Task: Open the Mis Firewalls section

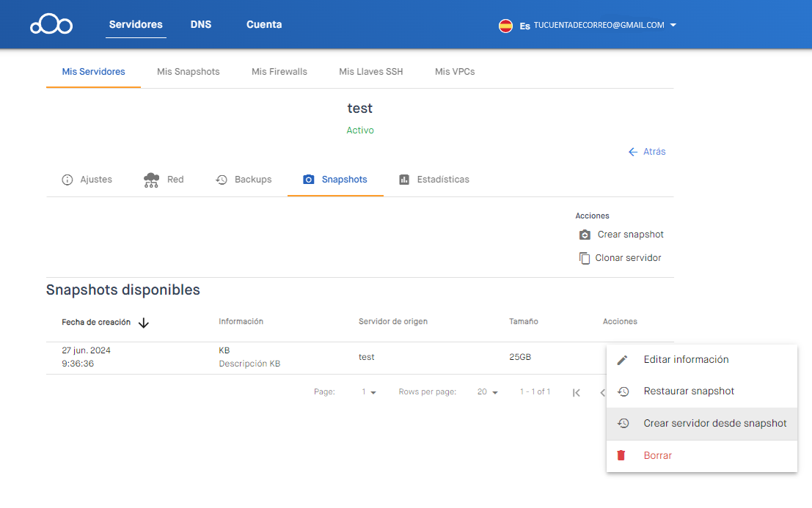Action: pyautogui.click(x=279, y=71)
